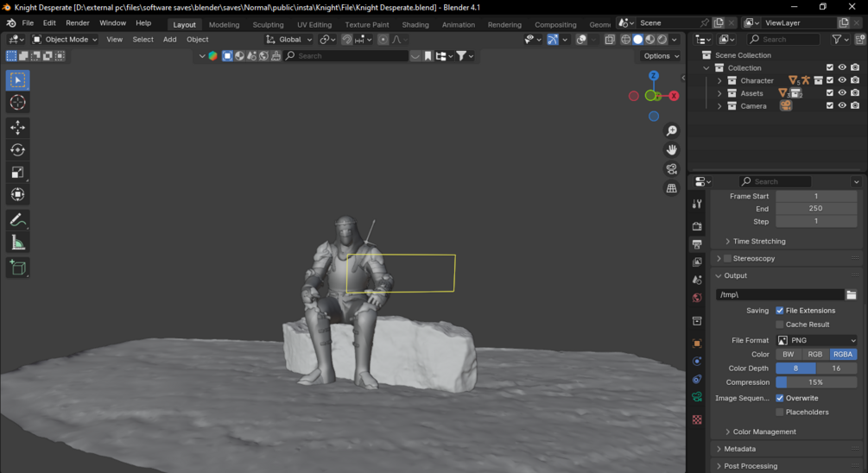Open the Render menu
Image resolution: width=868 pixels, height=473 pixels.
coord(78,22)
